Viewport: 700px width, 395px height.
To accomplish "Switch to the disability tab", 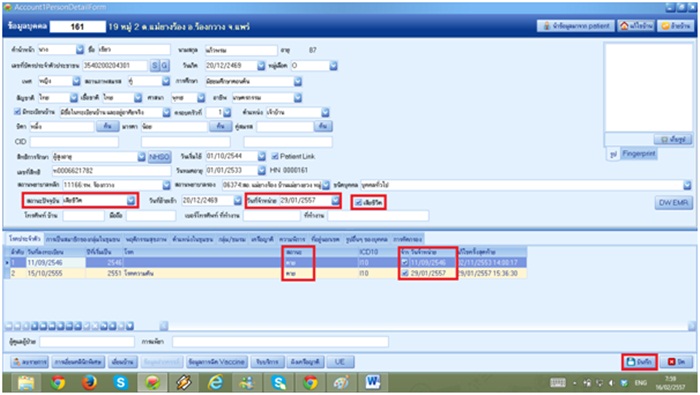I will tap(292, 239).
